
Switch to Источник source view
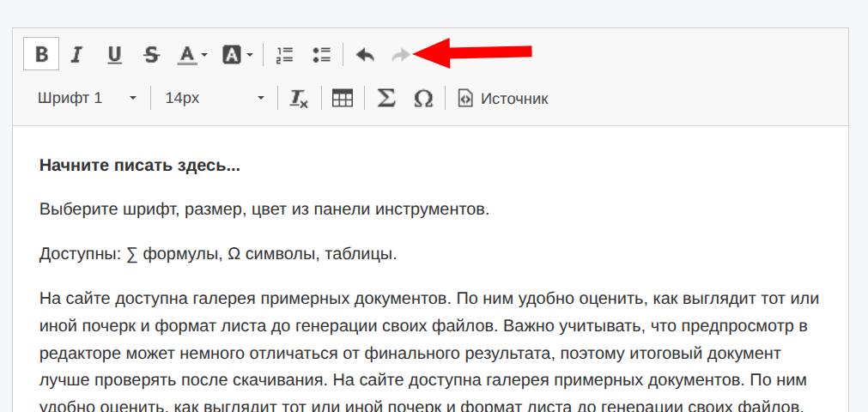tap(502, 98)
